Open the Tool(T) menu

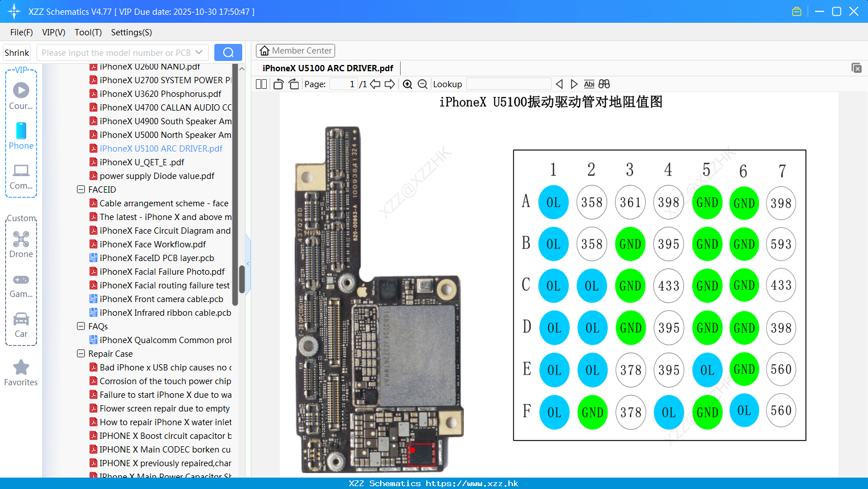(88, 32)
